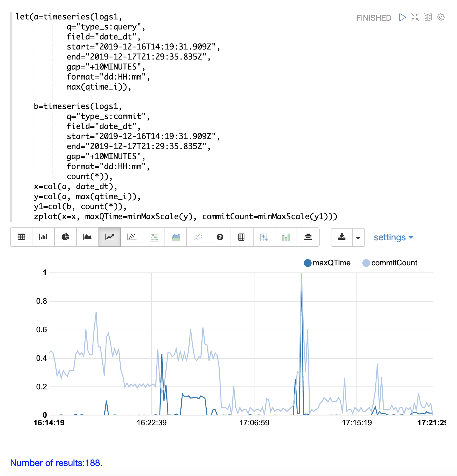Download the result data
Image resolution: width=457 pixels, height=476 pixels.
(342, 237)
